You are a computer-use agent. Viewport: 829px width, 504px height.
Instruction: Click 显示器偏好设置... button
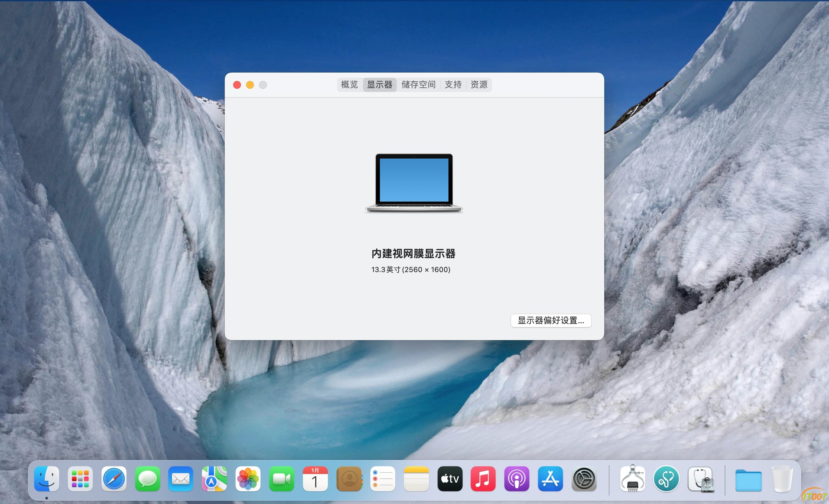551,320
